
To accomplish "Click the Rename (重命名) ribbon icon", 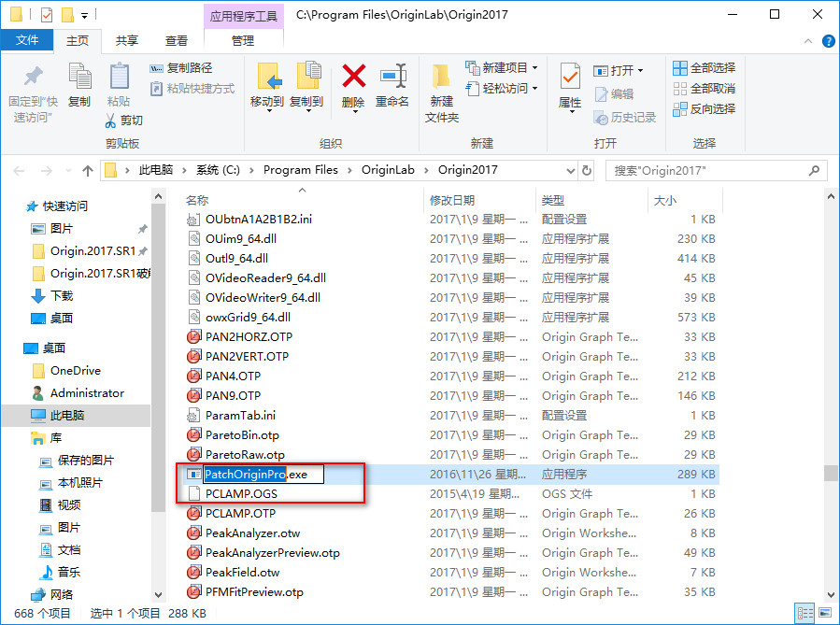I will click(x=392, y=76).
